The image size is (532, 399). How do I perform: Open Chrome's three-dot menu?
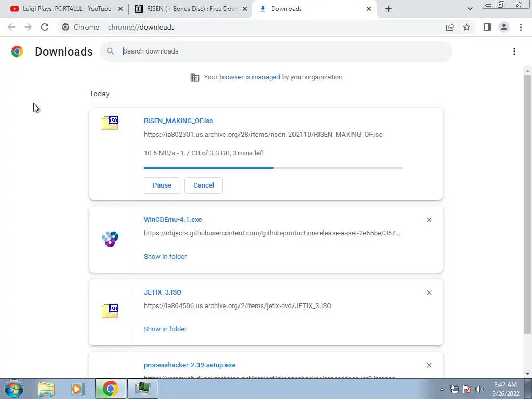pos(521,27)
